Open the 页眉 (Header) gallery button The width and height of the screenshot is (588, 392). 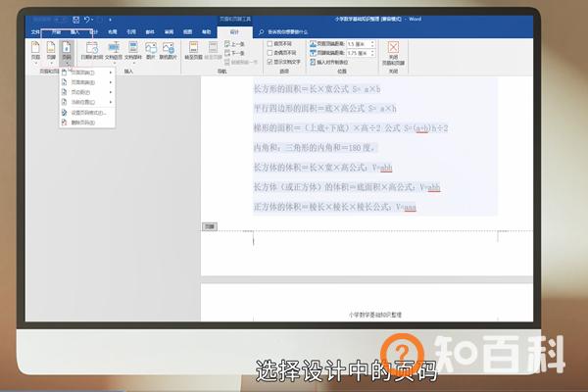click(35, 51)
